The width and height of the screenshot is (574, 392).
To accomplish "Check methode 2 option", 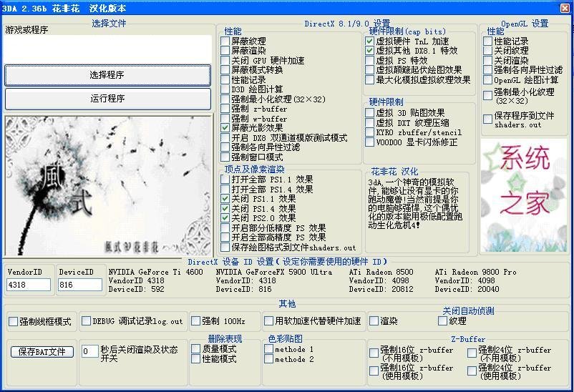I will (269, 358).
